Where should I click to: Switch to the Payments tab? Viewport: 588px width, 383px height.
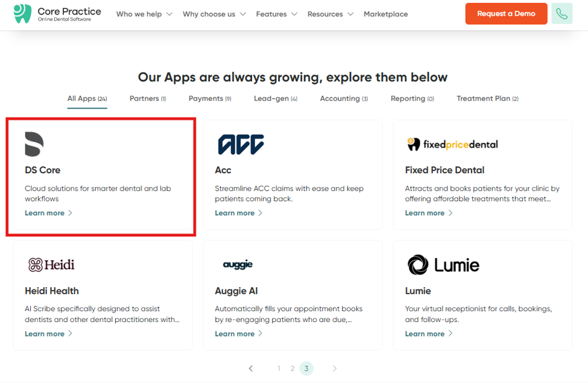coord(210,99)
